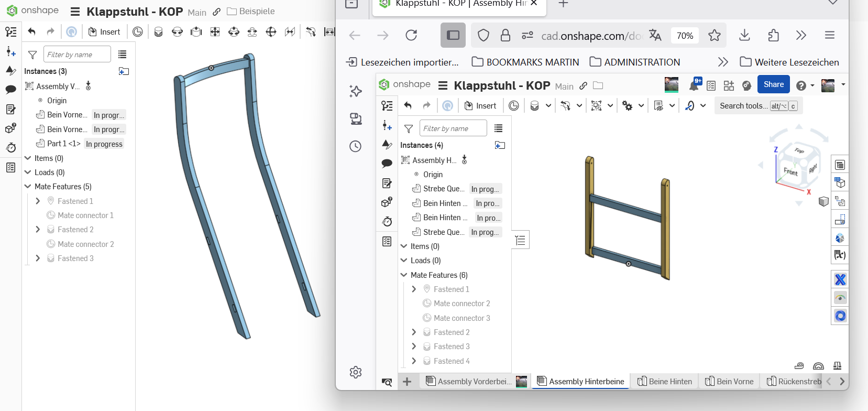The width and height of the screenshot is (868, 411).
Task: Click the document link icon beside Main
Action: click(x=583, y=86)
